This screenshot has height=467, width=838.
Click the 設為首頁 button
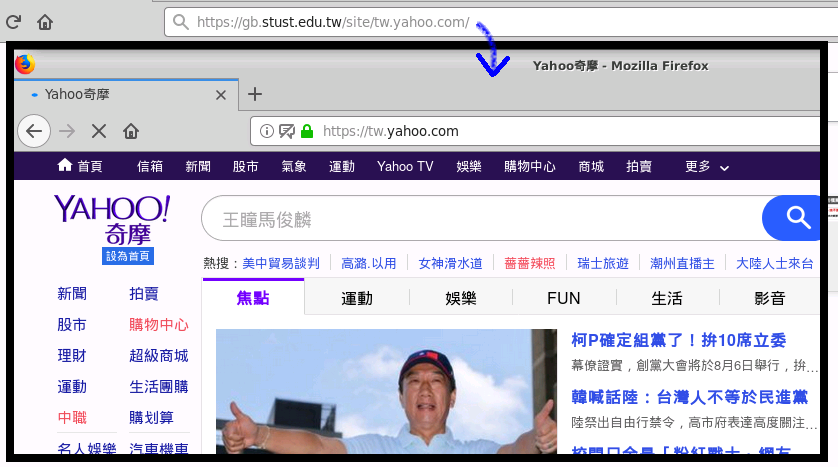coord(128,256)
